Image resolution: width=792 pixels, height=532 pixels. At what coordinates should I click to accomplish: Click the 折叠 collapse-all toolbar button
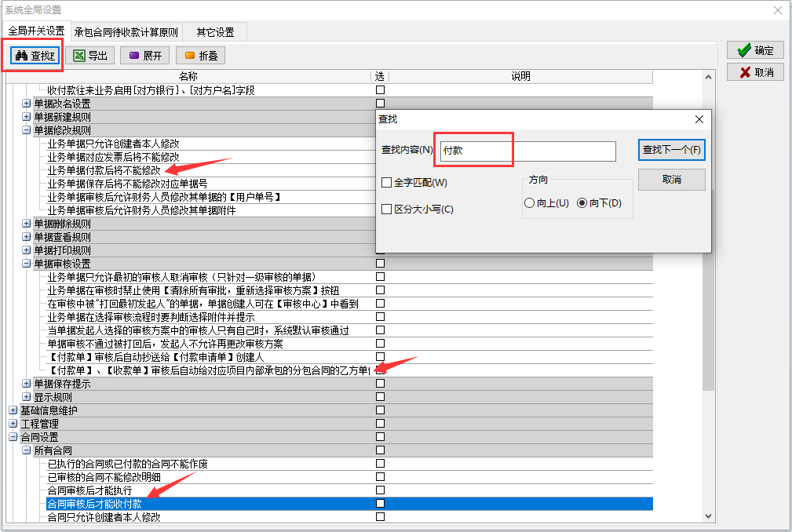point(201,56)
